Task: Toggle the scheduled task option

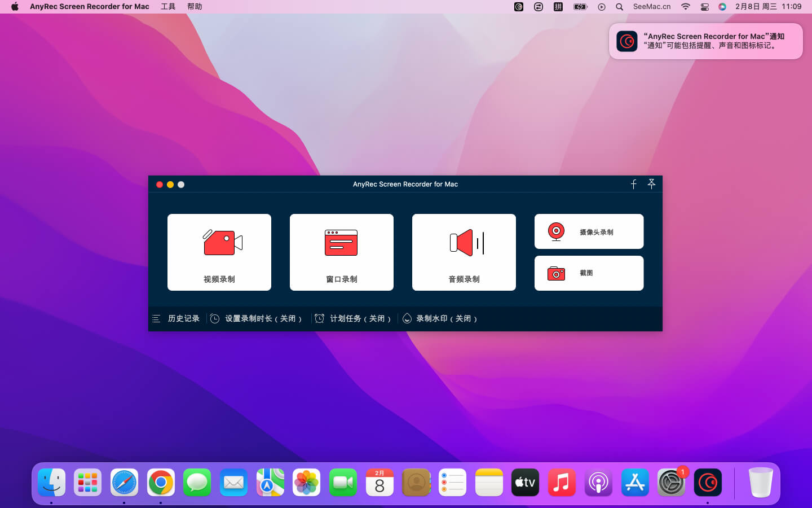Action: click(x=354, y=319)
